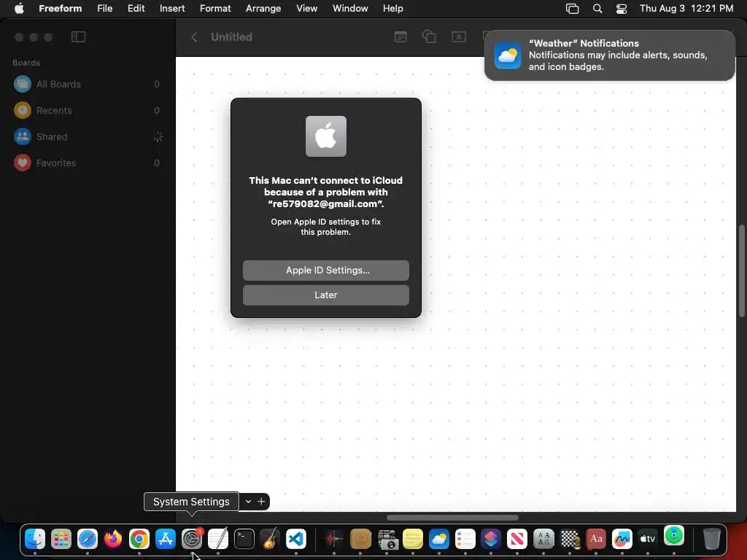
Task: Open App Store from the Dock
Action: 166,539
